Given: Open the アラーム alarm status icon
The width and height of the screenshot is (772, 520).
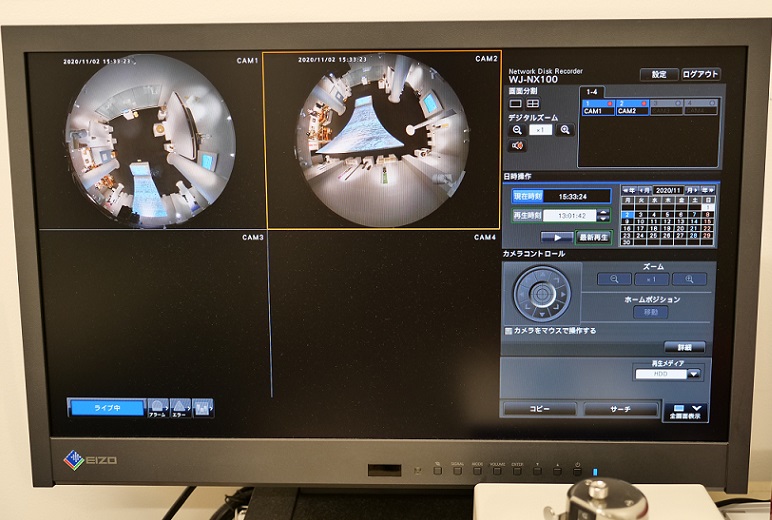Looking at the screenshot, I should [158, 407].
